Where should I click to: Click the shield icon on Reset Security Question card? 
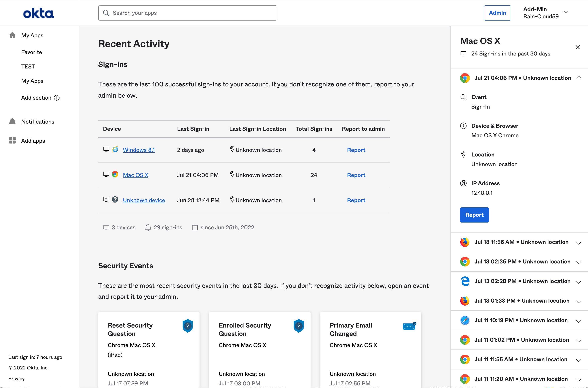pyautogui.click(x=188, y=326)
